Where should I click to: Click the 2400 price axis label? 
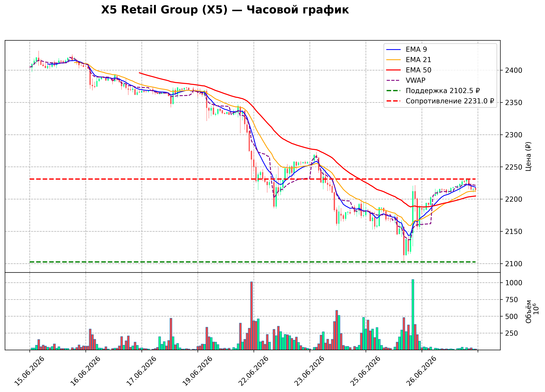point(514,70)
